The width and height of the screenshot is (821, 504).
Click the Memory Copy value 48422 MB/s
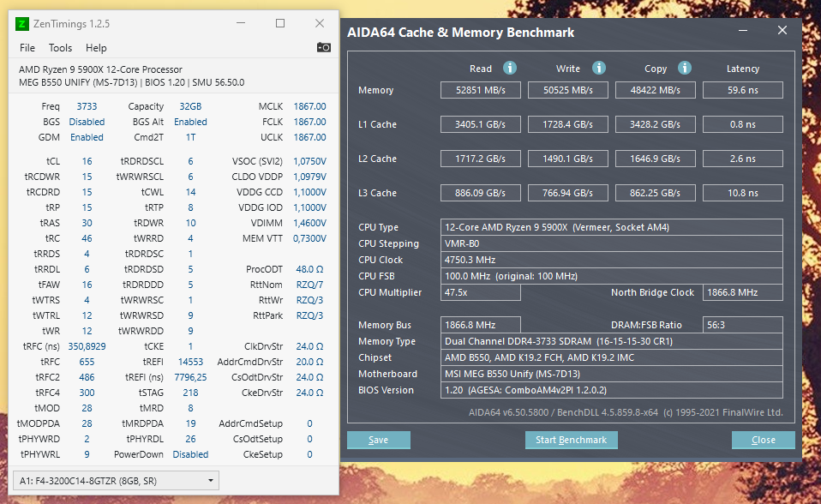[656, 90]
